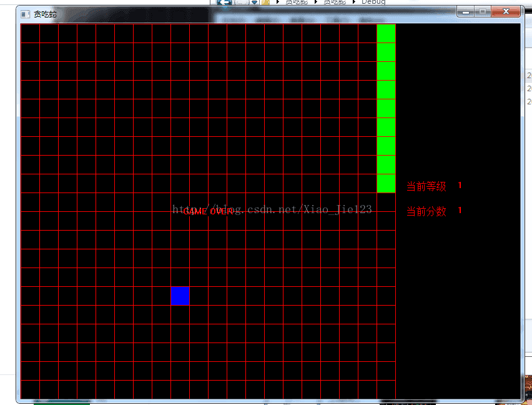This screenshot has height=405, width=532.
Task: Click the value 1 beside 当前分数
Action: (x=460, y=211)
